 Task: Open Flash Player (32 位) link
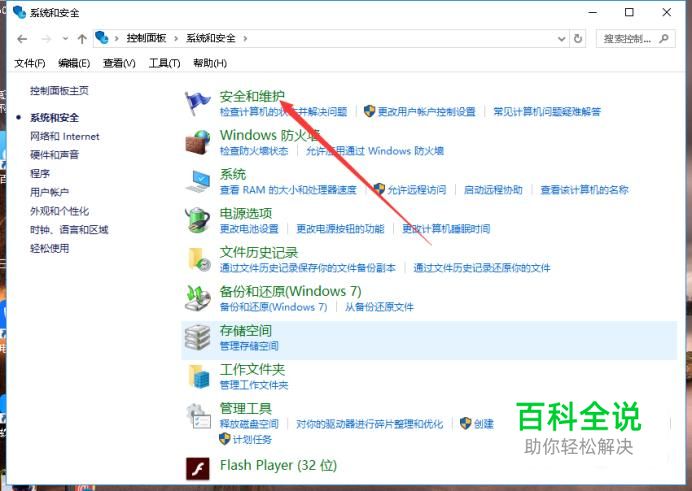click(278, 465)
